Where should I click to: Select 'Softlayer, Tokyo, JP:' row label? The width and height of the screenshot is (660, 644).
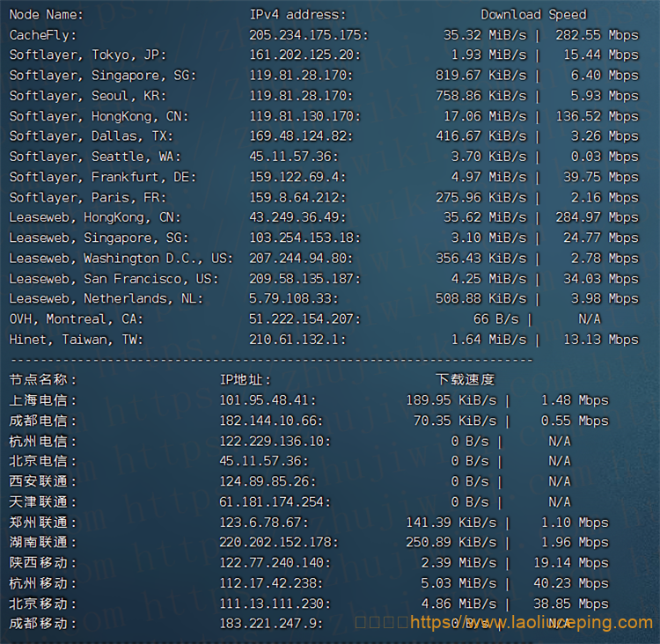88,55
